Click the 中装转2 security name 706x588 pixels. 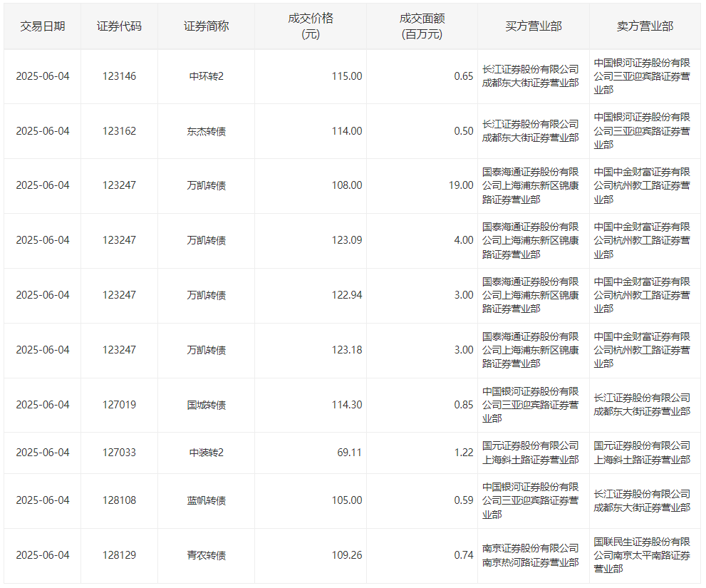pyautogui.click(x=206, y=453)
